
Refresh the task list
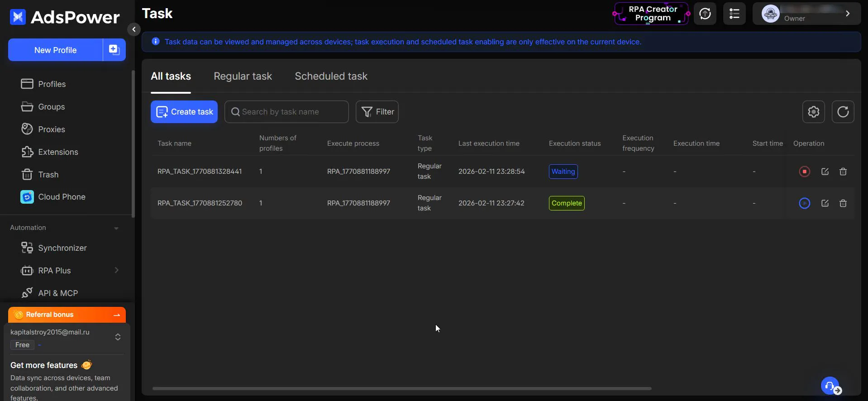click(x=843, y=112)
